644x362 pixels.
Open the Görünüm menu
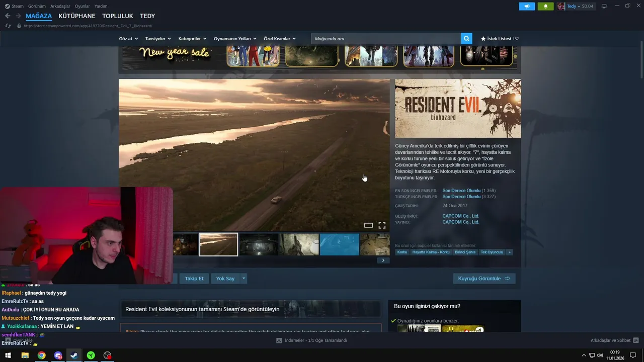pos(37,7)
